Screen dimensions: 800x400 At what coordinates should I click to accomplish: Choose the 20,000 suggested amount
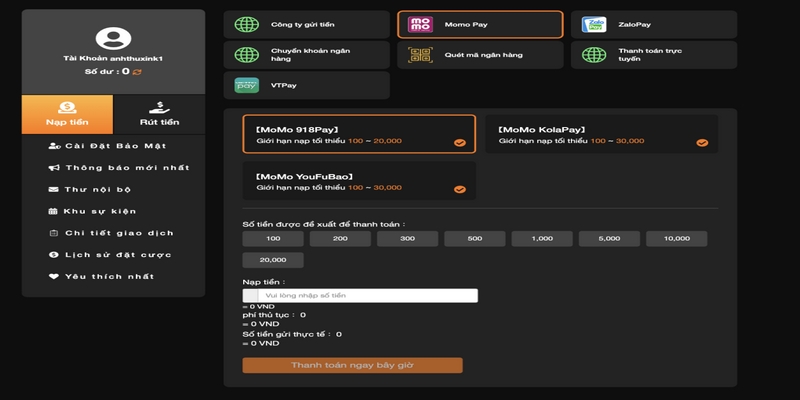(273, 260)
